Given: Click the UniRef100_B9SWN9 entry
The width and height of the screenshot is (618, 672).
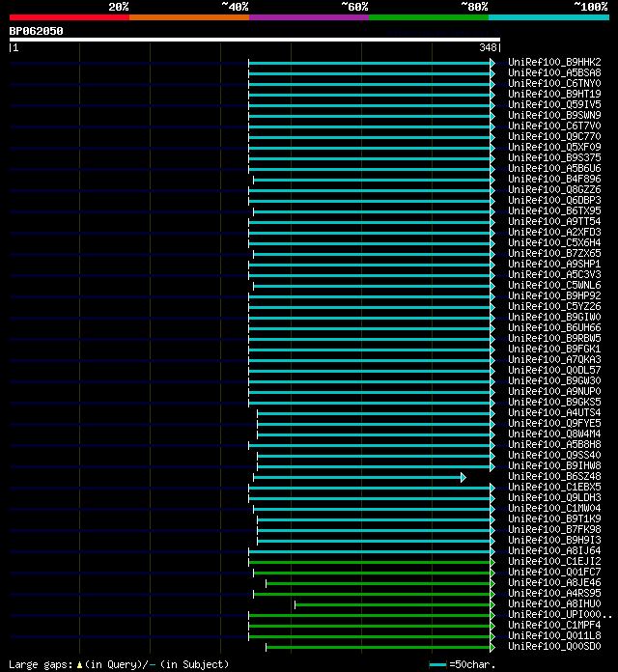Looking at the screenshot, I should coord(554,115).
